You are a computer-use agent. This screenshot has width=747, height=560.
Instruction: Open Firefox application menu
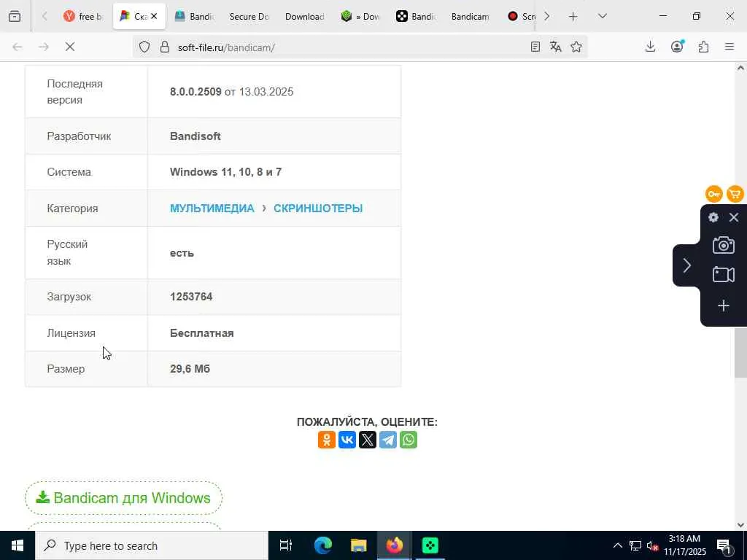(729, 47)
